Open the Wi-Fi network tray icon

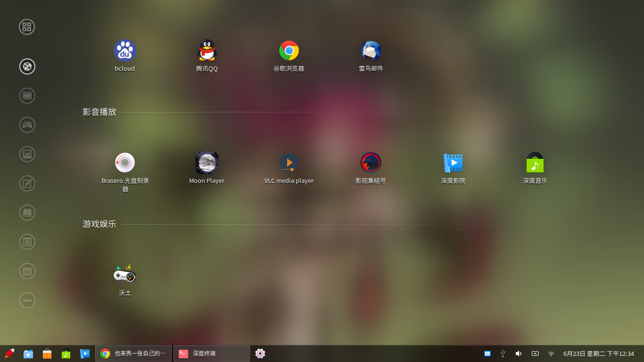[551, 354]
